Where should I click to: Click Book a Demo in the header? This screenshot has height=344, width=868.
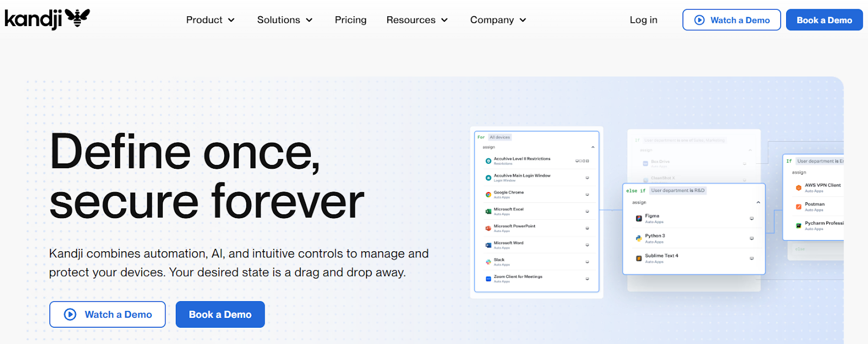[x=824, y=20]
